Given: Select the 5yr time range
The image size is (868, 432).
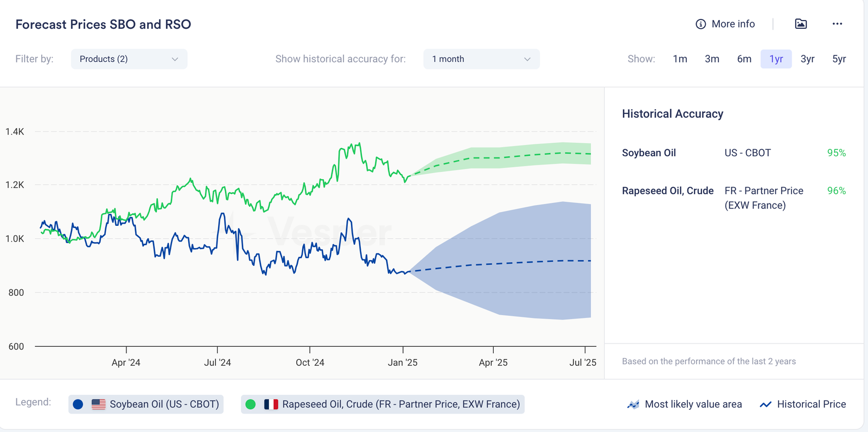Looking at the screenshot, I should click(x=839, y=59).
